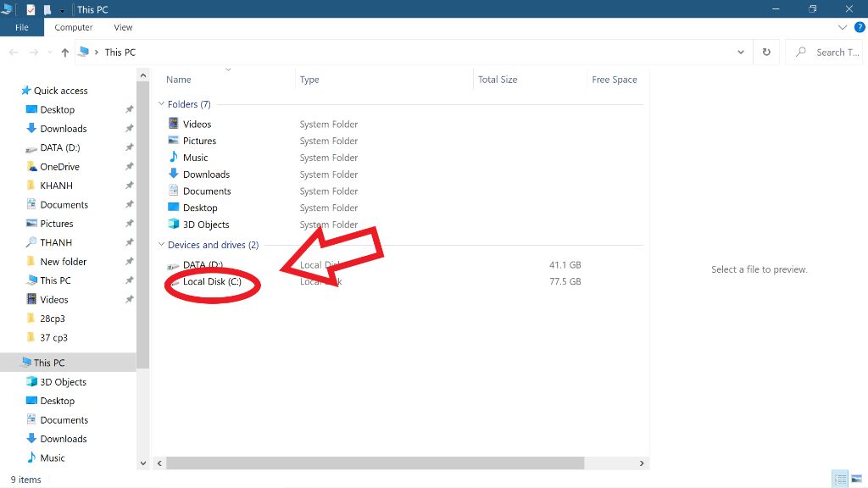Open the KHANH folder in sidebar

(56, 186)
